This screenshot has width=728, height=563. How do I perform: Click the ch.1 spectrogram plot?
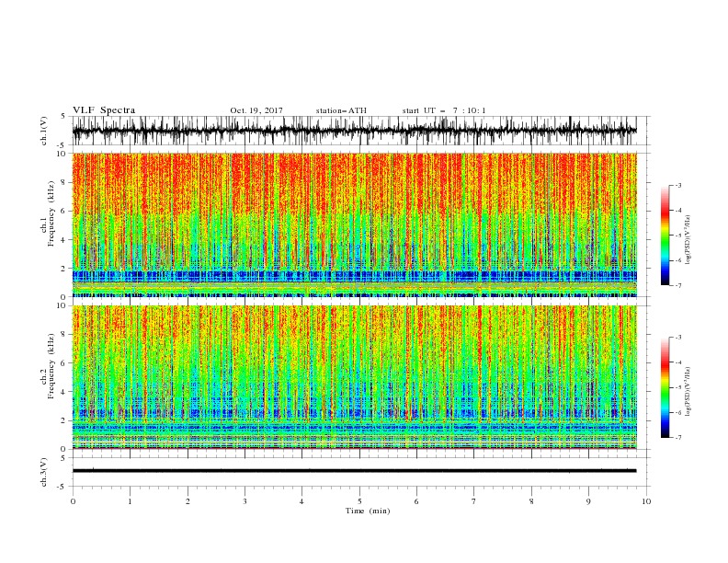point(354,224)
